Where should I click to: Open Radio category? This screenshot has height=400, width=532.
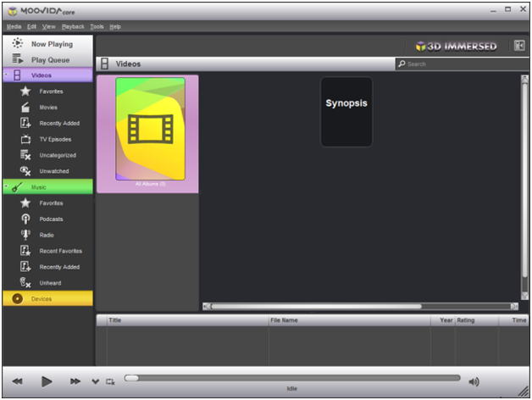point(47,235)
